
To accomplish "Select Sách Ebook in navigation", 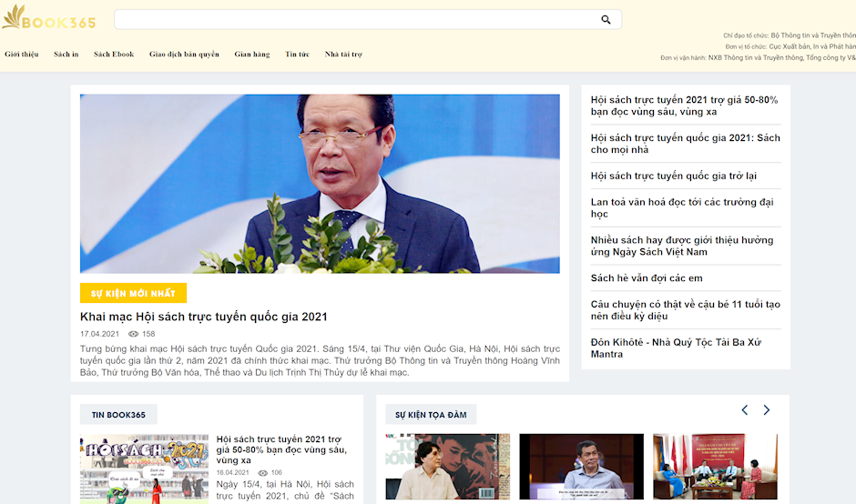I will point(114,55).
